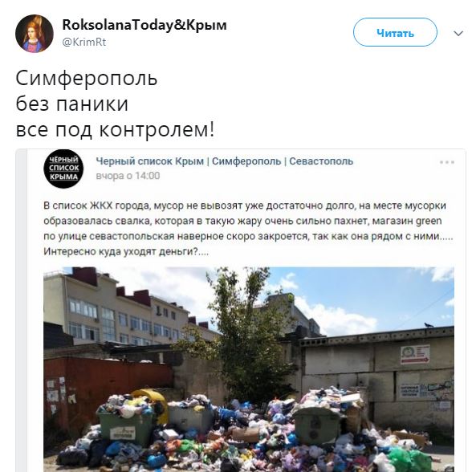Click the green dumpster in the photo
The width and height of the screenshot is (476, 472).
(126, 423)
